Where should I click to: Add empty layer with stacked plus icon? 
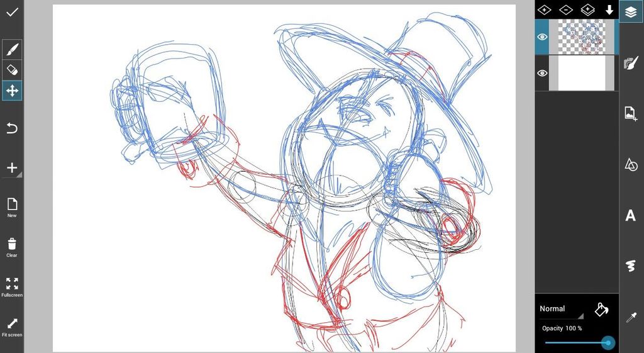tap(588, 10)
